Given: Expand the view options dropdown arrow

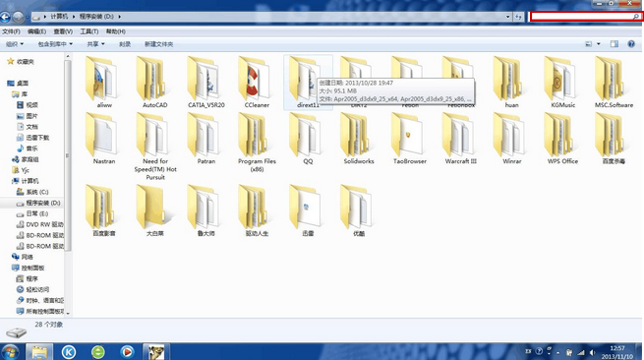Looking at the screenshot, I should pyautogui.click(x=599, y=44).
